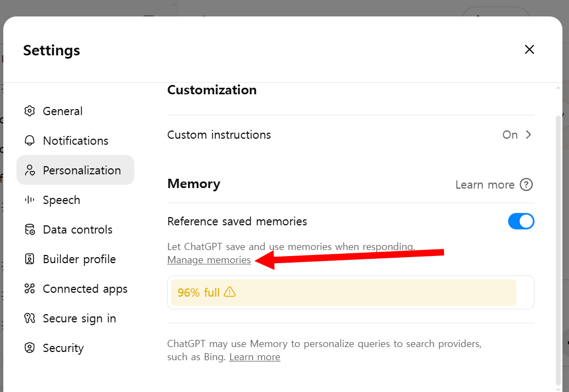Open Connected apps settings

pyautogui.click(x=76, y=288)
